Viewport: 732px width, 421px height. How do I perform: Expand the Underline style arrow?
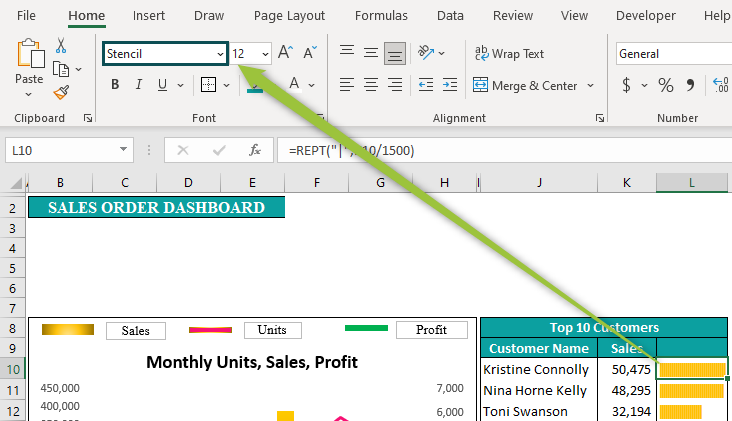[180, 85]
